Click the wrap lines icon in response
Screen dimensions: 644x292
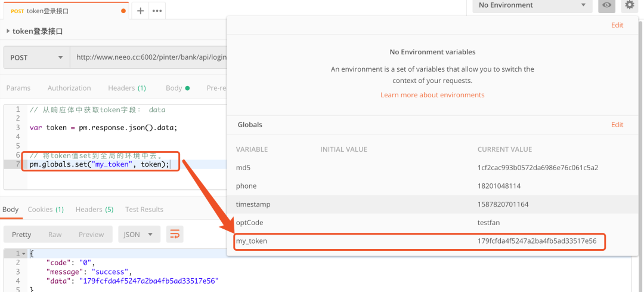175,234
